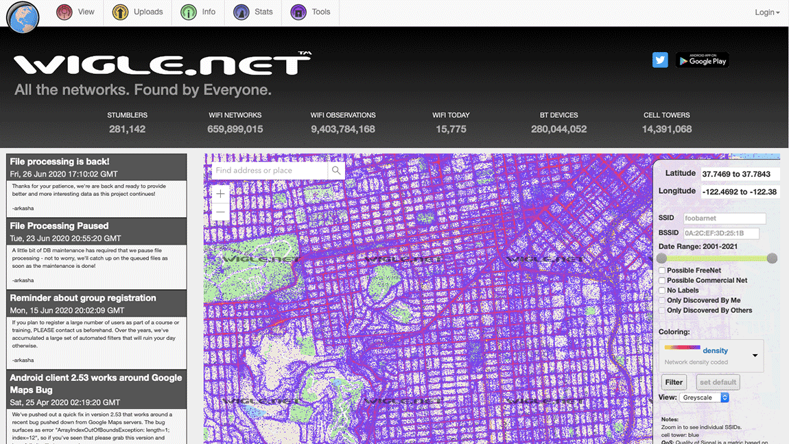Image resolution: width=789 pixels, height=444 pixels.
Task: Toggle the No Labels checkbox
Action: (662, 290)
